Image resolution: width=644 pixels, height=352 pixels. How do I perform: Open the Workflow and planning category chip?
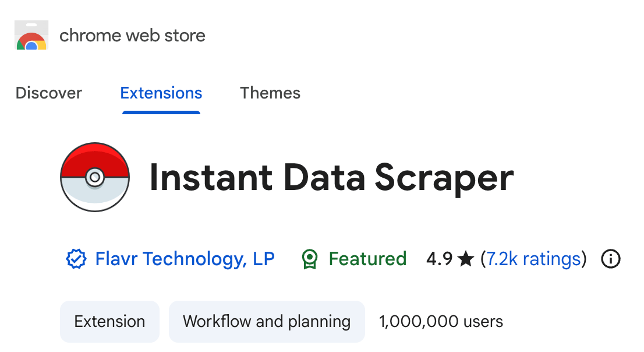pyautogui.click(x=267, y=322)
